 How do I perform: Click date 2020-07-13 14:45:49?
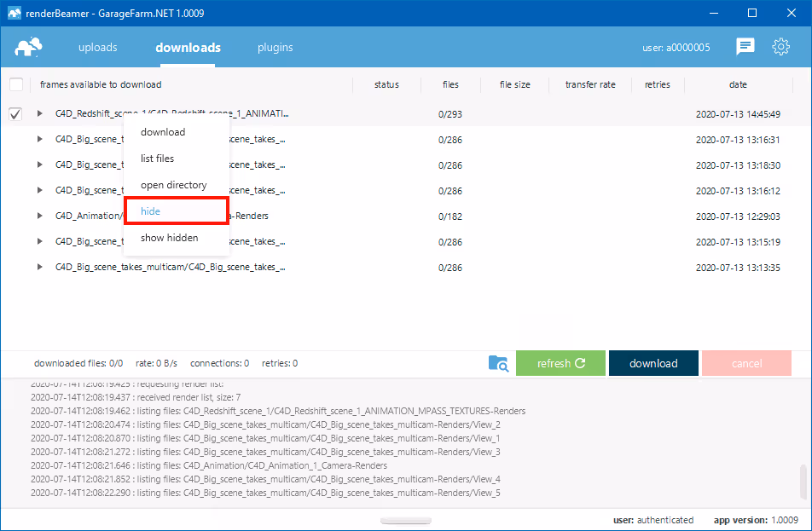click(738, 114)
